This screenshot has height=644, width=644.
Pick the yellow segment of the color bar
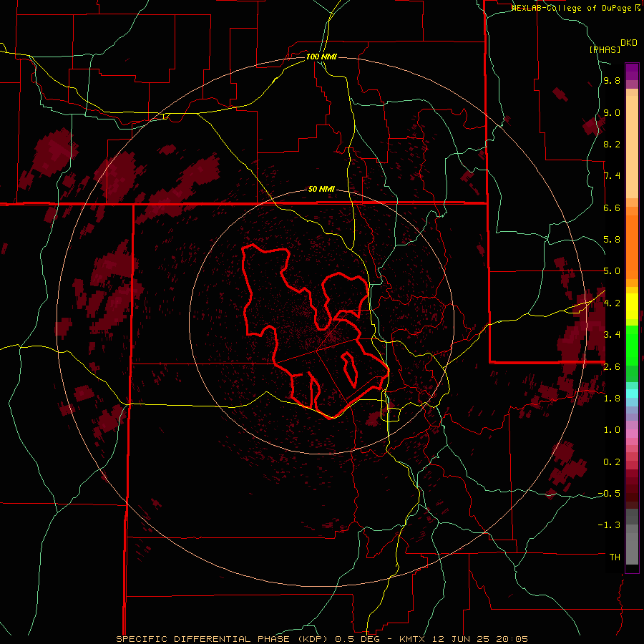click(632, 306)
